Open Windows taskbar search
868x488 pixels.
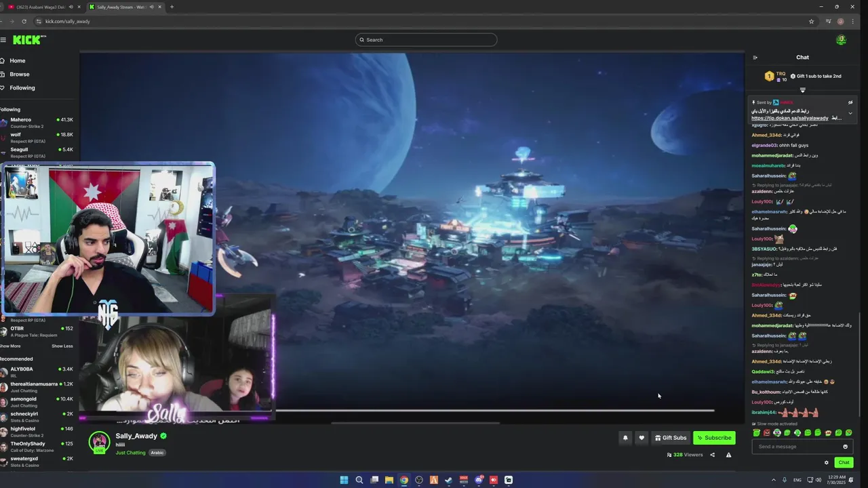359,480
